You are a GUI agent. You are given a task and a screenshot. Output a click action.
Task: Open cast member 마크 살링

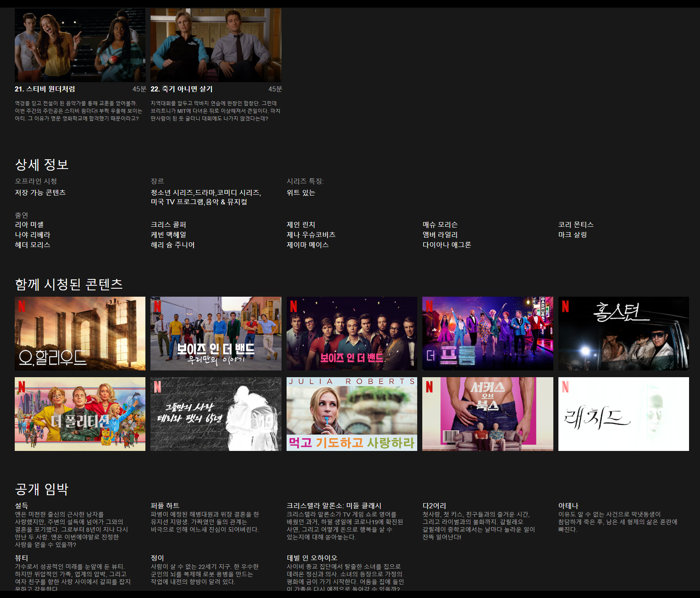click(573, 235)
